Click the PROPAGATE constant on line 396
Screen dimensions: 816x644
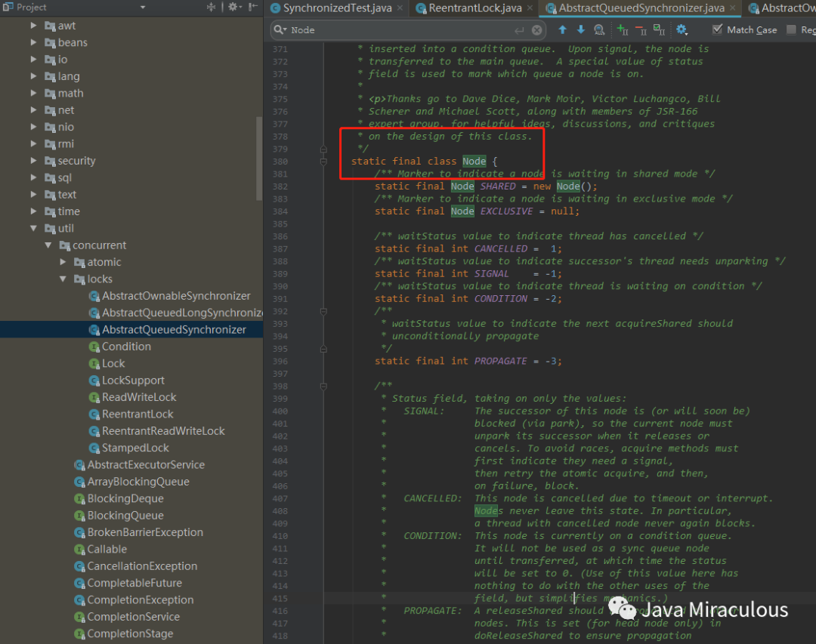coord(501,361)
